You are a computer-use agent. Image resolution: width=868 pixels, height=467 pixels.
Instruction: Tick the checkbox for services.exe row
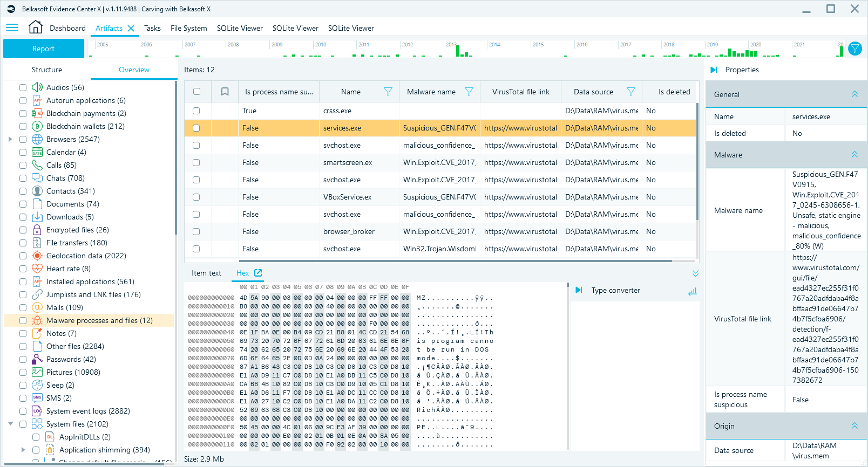pos(196,128)
